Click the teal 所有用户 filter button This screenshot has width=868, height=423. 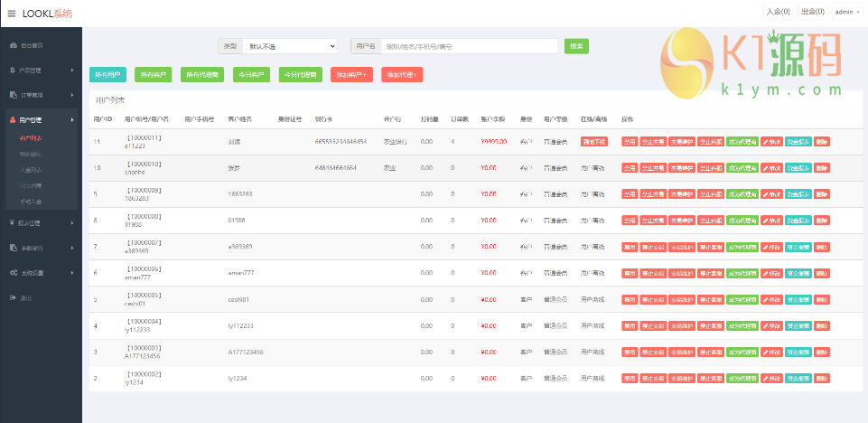107,75
